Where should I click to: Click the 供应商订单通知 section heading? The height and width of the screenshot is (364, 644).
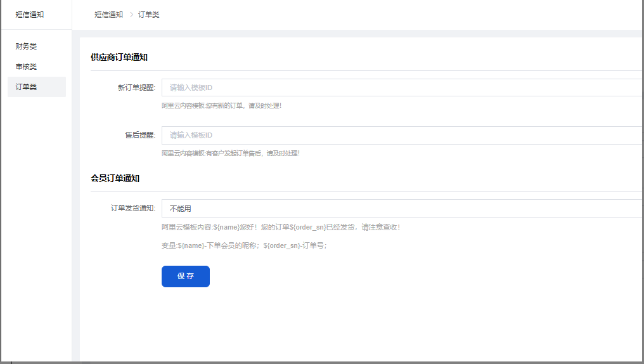click(119, 57)
